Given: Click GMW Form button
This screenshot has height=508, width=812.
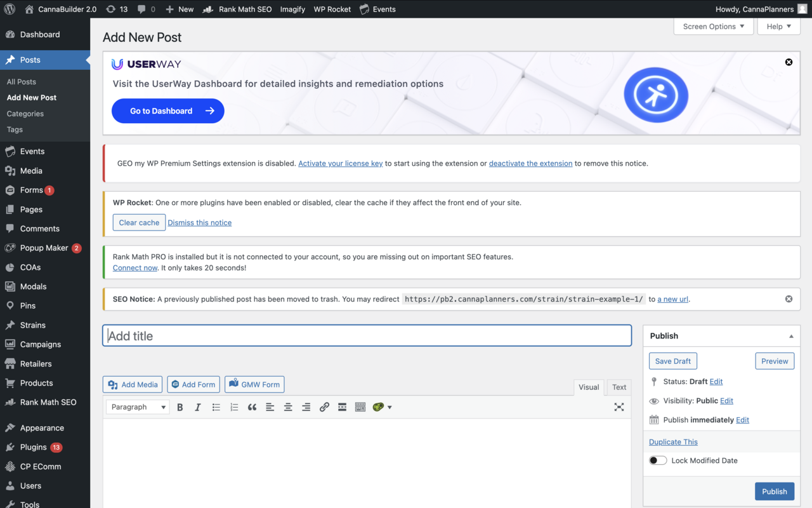Looking at the screenshot, I should pos(254,384).
